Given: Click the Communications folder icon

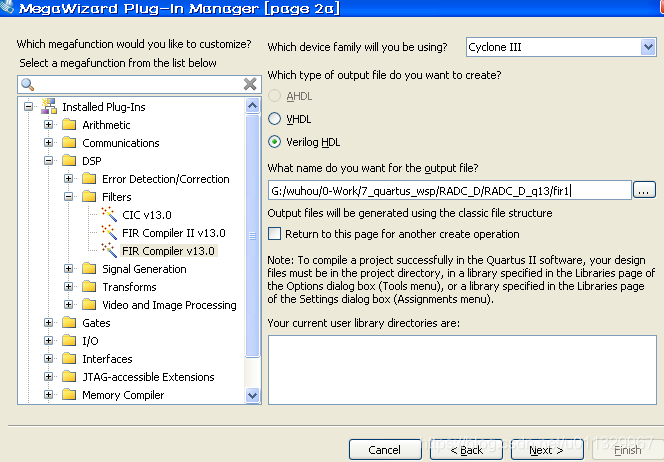Looking at the screenshot, I should click(69, 142).
